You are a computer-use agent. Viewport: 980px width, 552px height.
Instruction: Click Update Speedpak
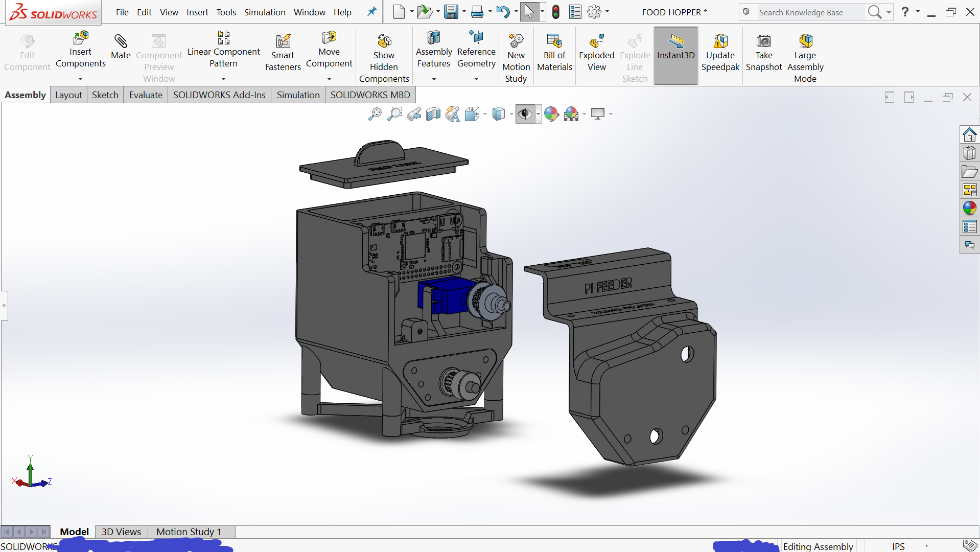[x=720, y=53]
